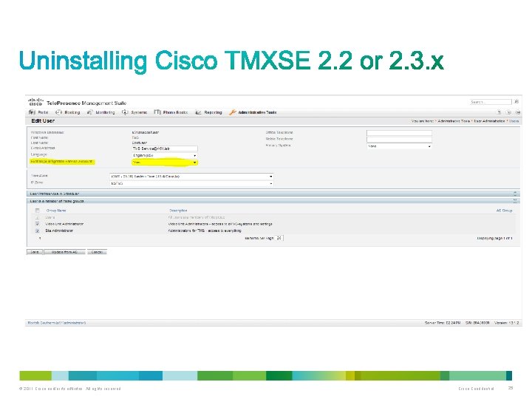Toggle the Video Unit Administrator checkbox
This screenshot has height=399, width=532.
(x=38, y=224)
